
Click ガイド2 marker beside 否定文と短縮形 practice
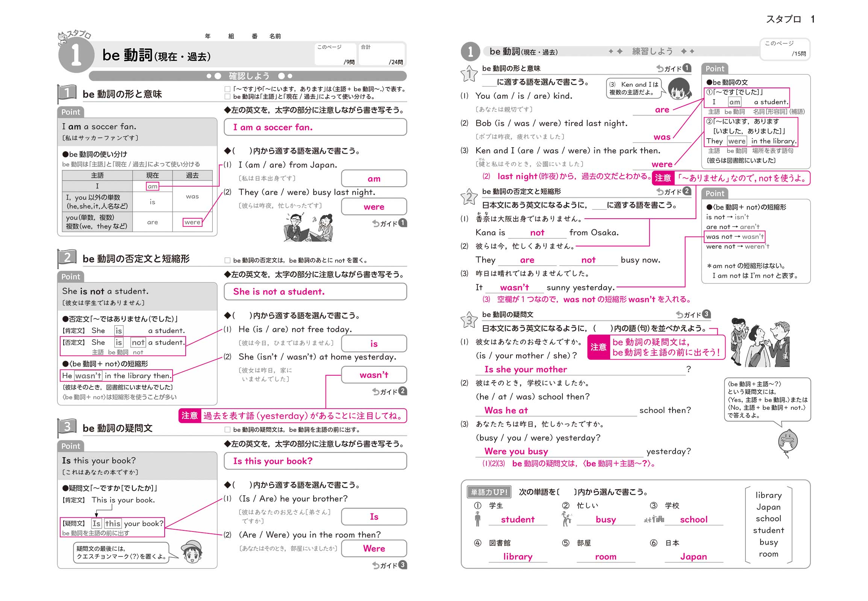pos(674,191)
